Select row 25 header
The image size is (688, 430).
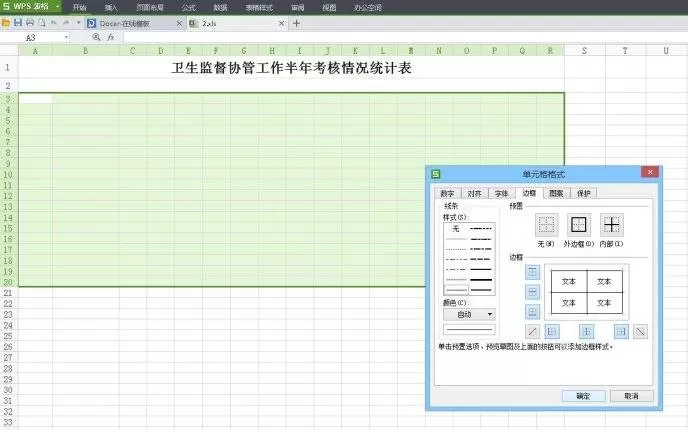click(8, 336)
